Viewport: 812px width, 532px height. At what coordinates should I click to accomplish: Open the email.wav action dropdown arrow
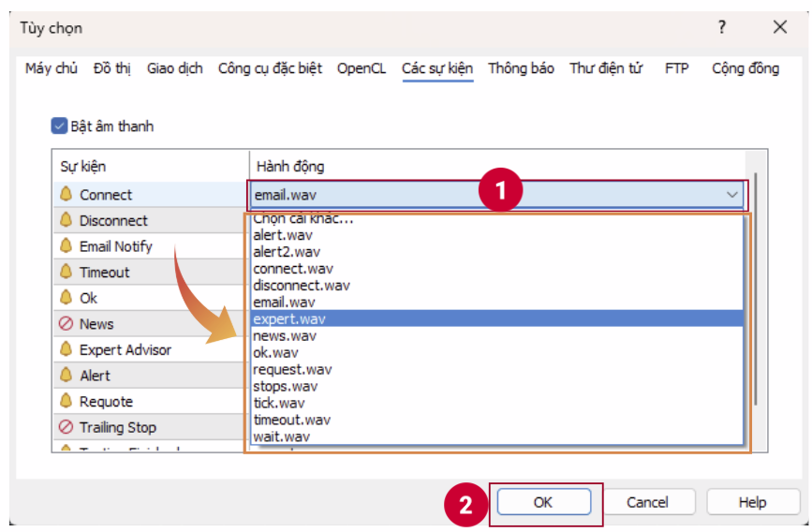coord(731,195)
